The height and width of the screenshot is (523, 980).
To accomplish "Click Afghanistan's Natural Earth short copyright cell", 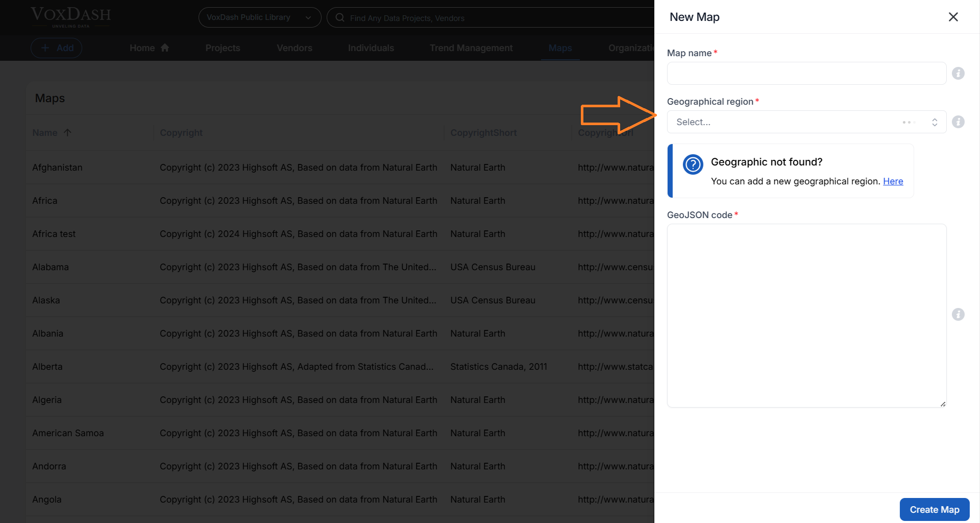I will [x=478, y=168].
